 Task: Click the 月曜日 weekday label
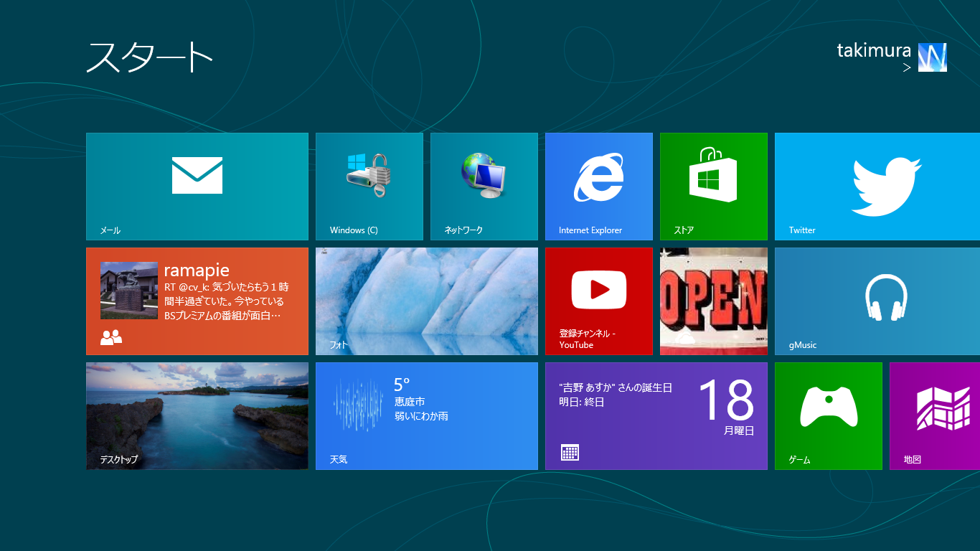click(x=739, y=430)
